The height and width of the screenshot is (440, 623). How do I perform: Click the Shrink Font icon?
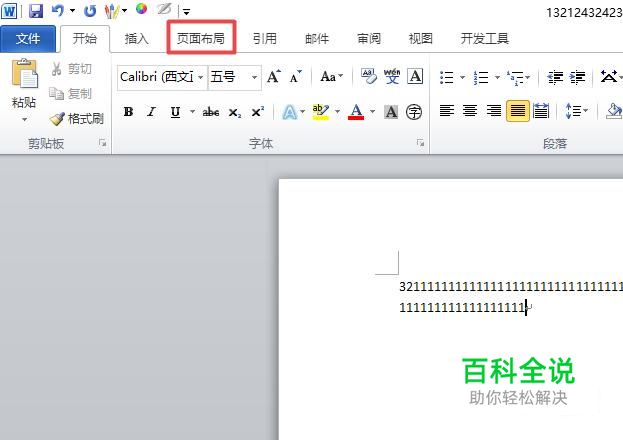click(296, 76)
